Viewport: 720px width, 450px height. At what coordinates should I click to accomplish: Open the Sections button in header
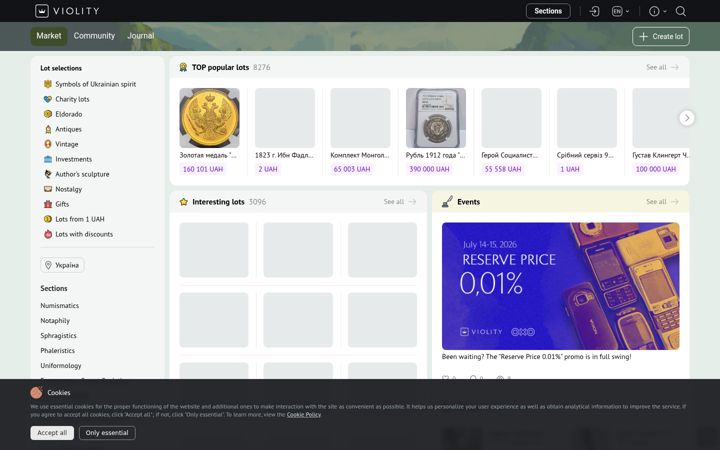tap(548, 11)
